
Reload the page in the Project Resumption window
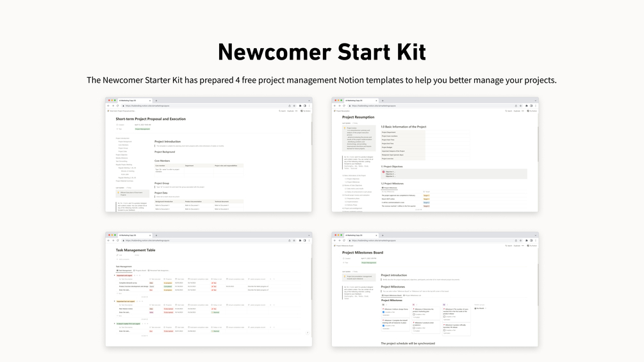coord(343,106)
